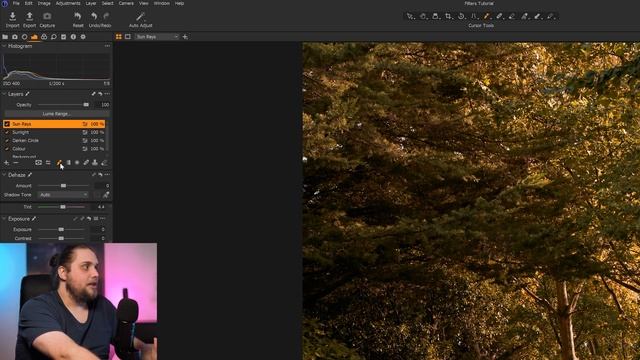Click the Import toolbar icon
The height and width of the screenshot is (360, 640).
click(x=12, y=16)
